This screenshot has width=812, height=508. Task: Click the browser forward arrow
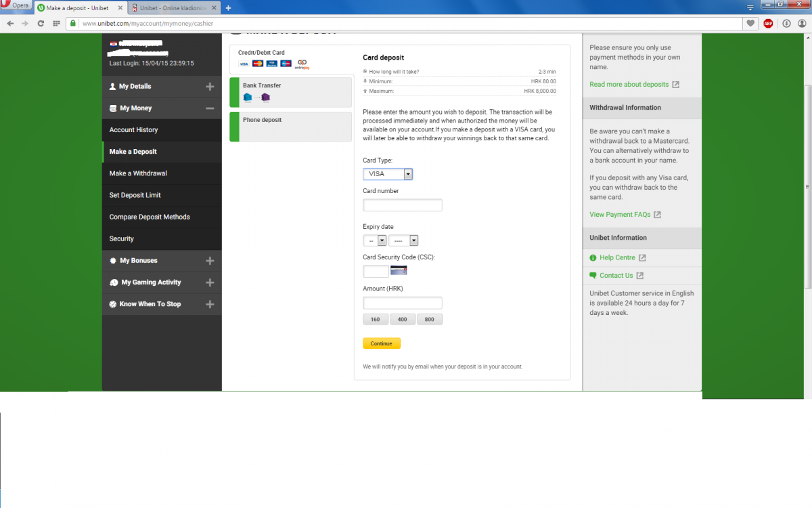25,23
